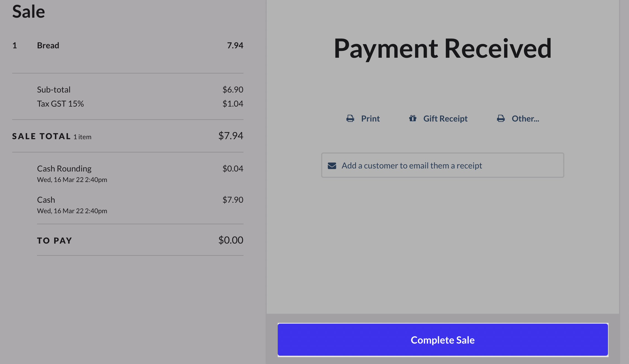Click the gift box icon for Gift Receipt
Image resolution: width=629 pixels, height=364 pixels.
[413, 118]
